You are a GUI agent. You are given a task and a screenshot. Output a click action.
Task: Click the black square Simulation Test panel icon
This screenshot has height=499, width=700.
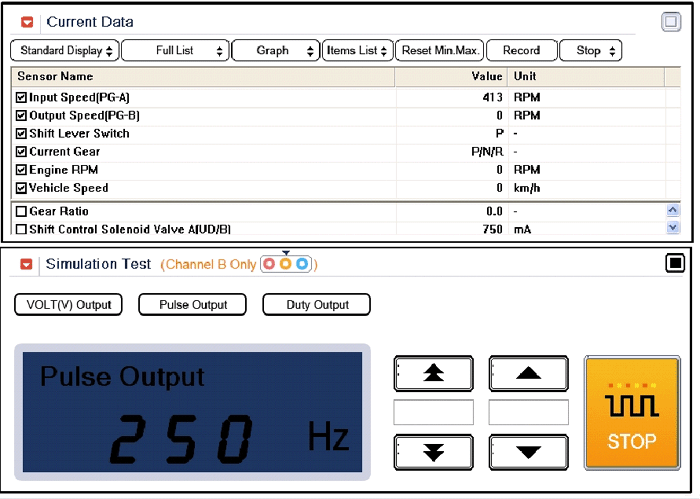coord(675,263)
